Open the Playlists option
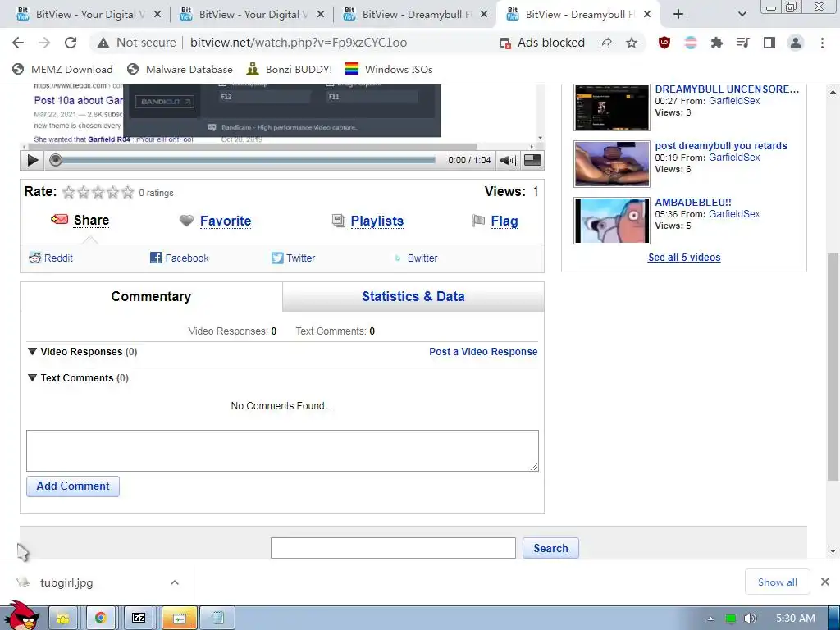840x630 pixels. point(377,221)
